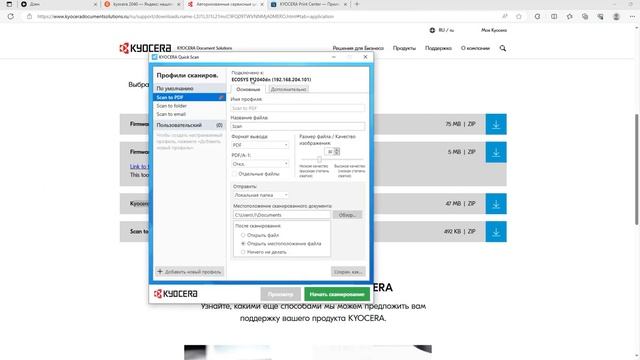Image resolution: width=640 pixels, height=360 pixels.
Task: Open the 'Отправить' Локальная папка dropdown
Action: point(261,195)
